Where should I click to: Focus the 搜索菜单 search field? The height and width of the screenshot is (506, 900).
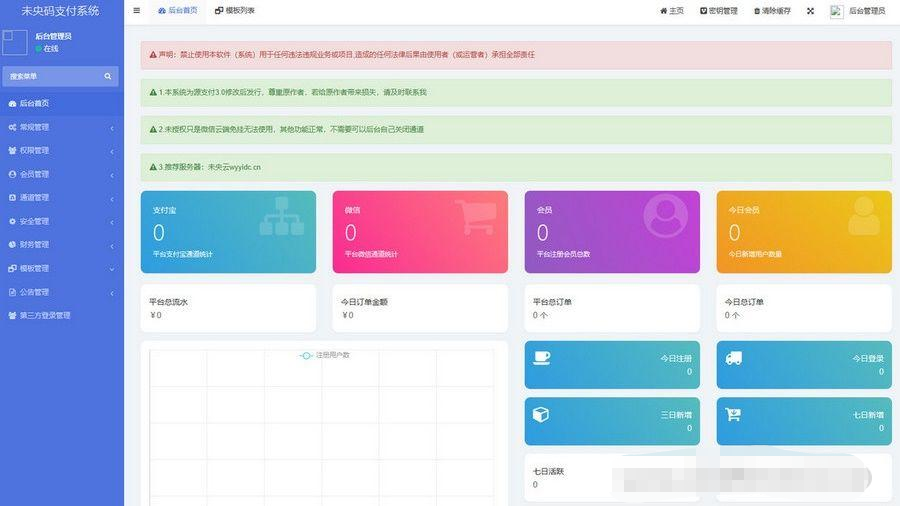tap(52, 76)
